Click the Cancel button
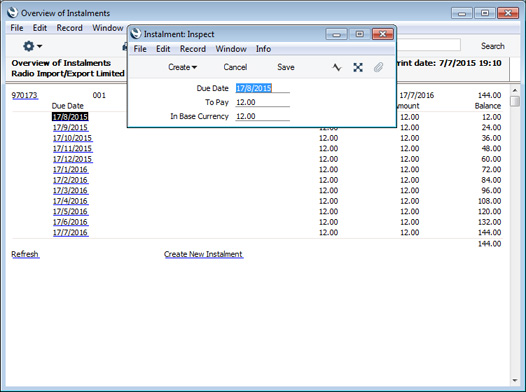The width and height of the screenshot is (526, 392). point(235,67)
